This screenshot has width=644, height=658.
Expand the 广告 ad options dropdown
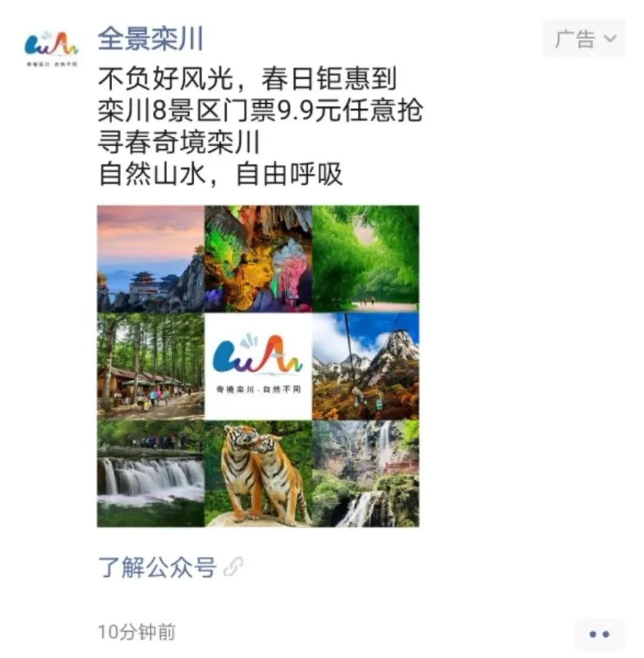(x=584, y=39)
